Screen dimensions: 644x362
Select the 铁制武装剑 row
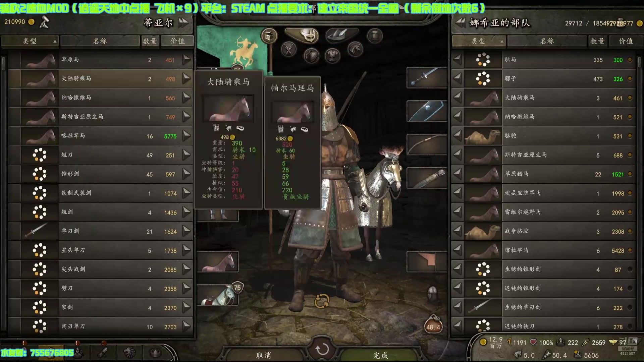pos(100,193)
